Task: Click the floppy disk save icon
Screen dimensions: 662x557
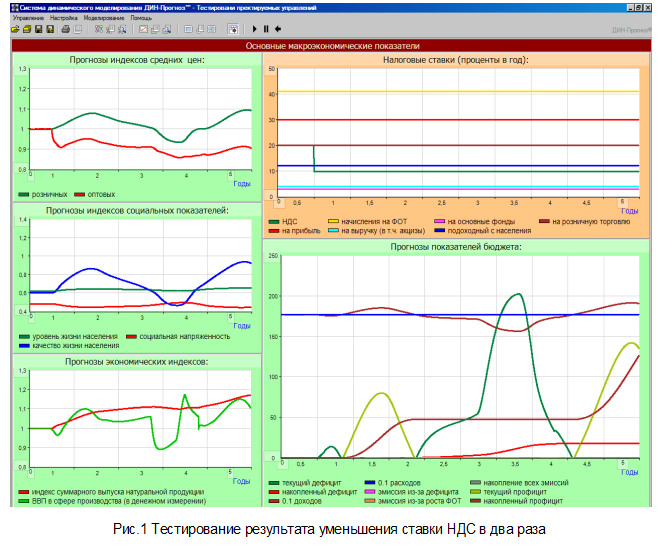Action: pos(38,29)
